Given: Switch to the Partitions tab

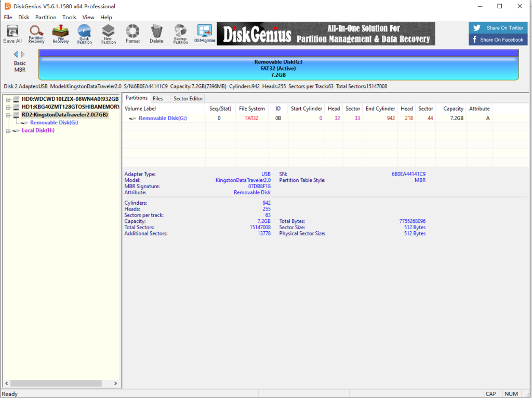Looking at the screenshot, I should [137, 98].
